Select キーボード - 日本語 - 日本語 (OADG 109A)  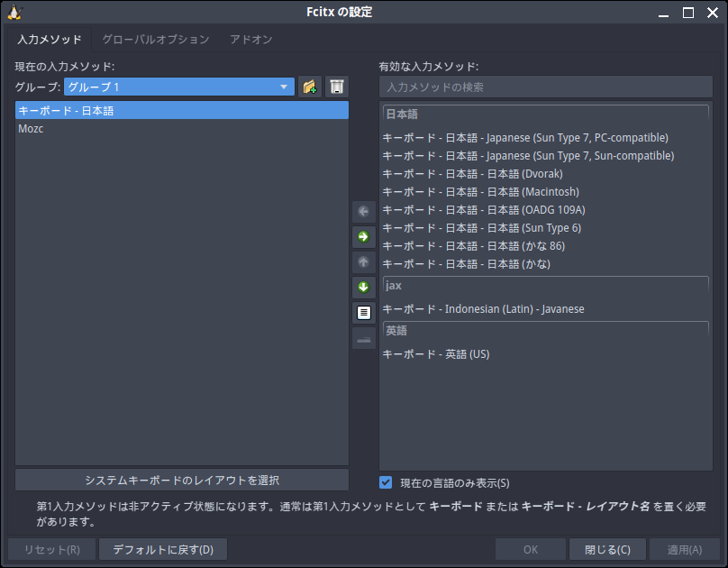(545, 210)
